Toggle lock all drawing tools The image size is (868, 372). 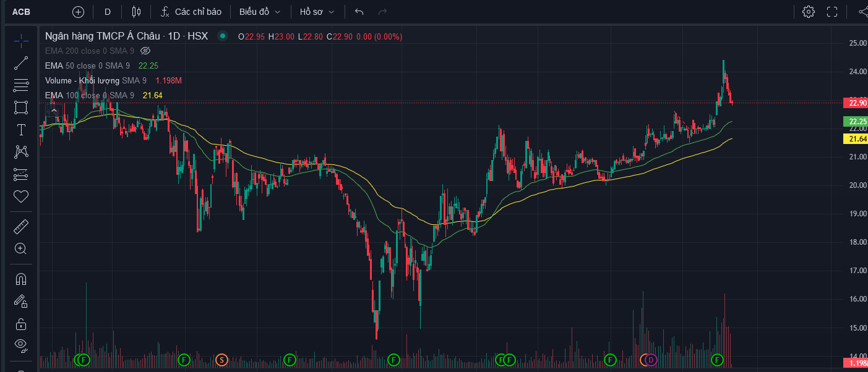point(21,324)
